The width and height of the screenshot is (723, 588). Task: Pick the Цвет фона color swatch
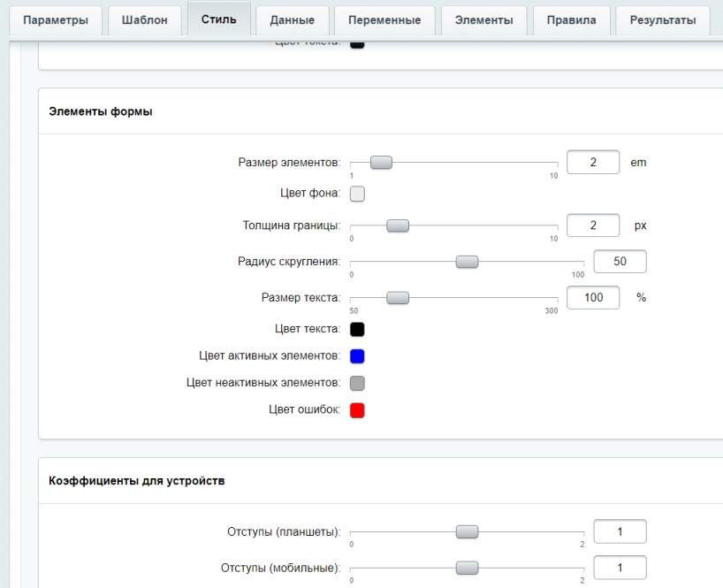click(x=358, y=194)
